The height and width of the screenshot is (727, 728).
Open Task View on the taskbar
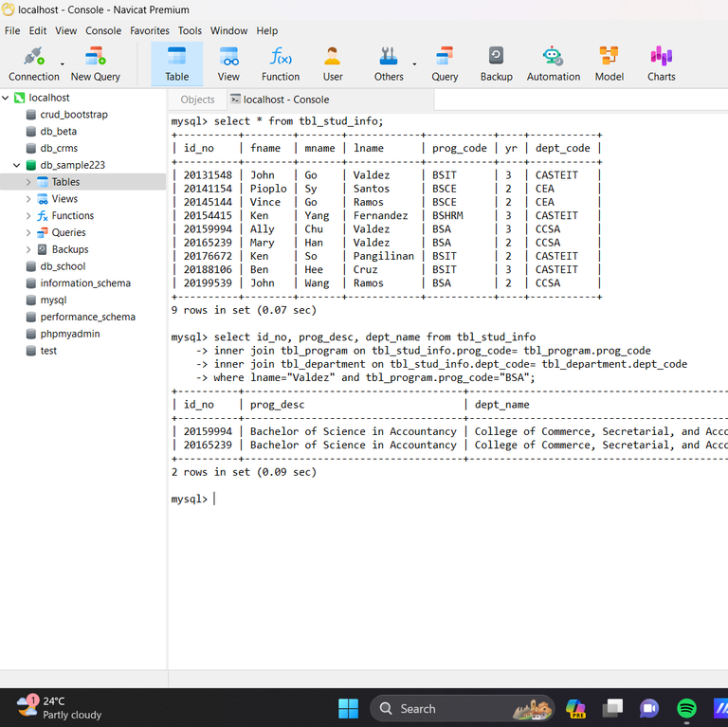point(612,708)
